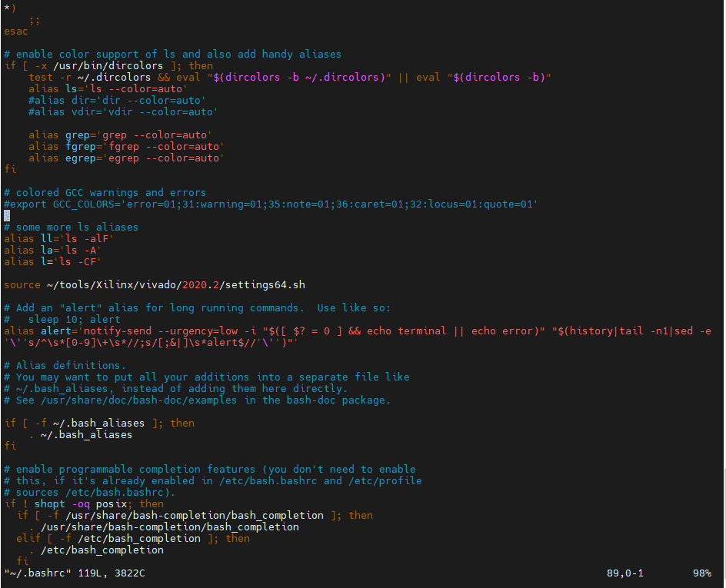
Task: Click the source settings64.sh line
Action: coord(154,285)
